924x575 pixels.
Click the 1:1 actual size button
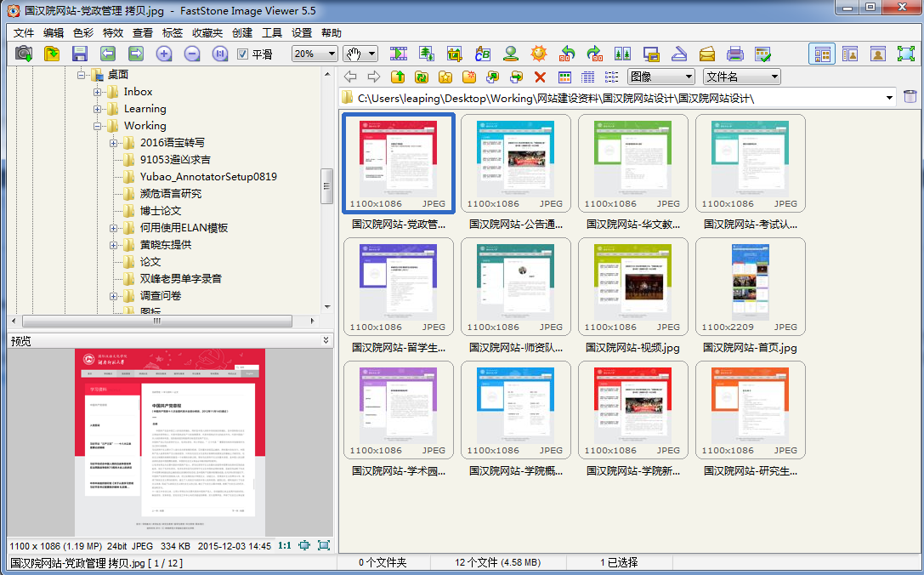[285, 545]
